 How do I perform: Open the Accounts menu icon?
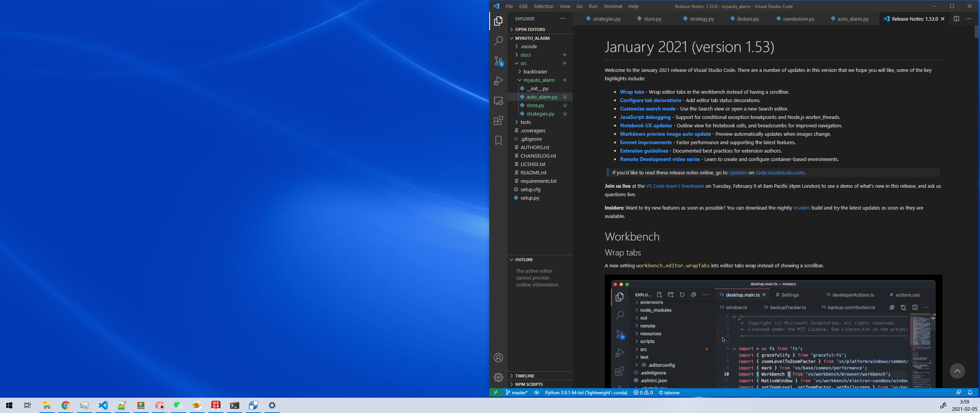pyautogui.click(x=498, y=358)
